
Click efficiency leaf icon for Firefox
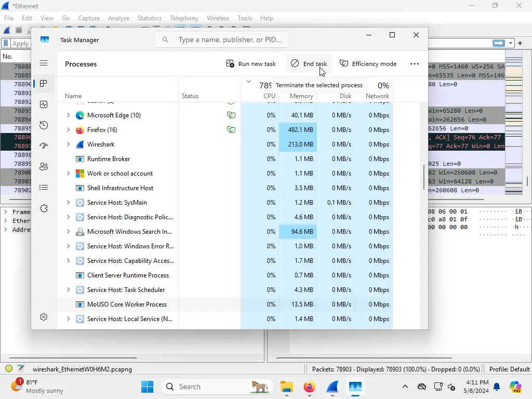coord(231,130)
